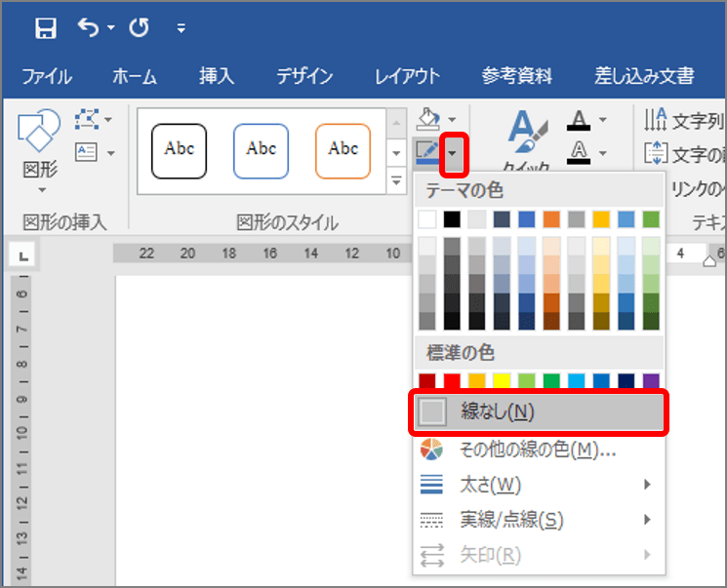Click the Draw Text Box icon
Image resolution: width=727 pixels, height=588 pixels.
[x=86, y=152]
